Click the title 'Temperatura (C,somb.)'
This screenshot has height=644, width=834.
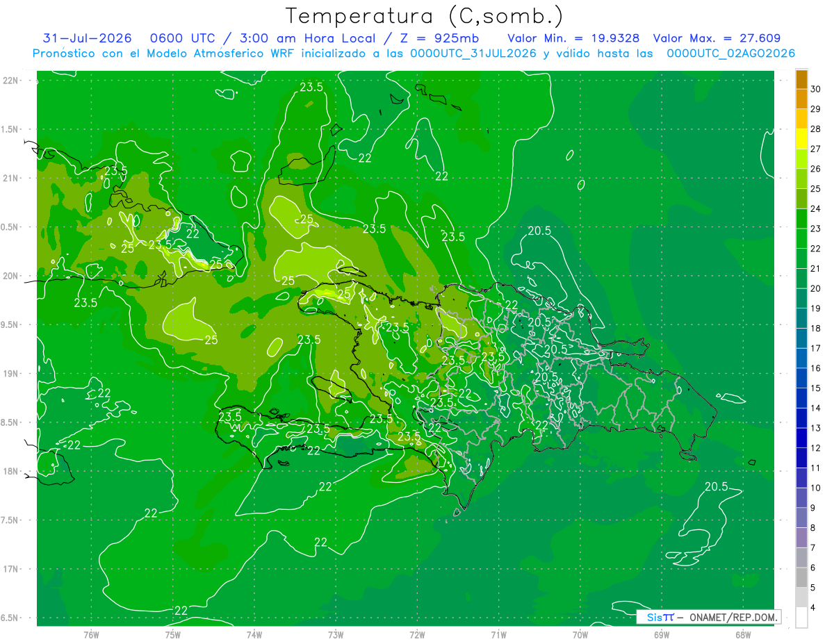[425, 16]
